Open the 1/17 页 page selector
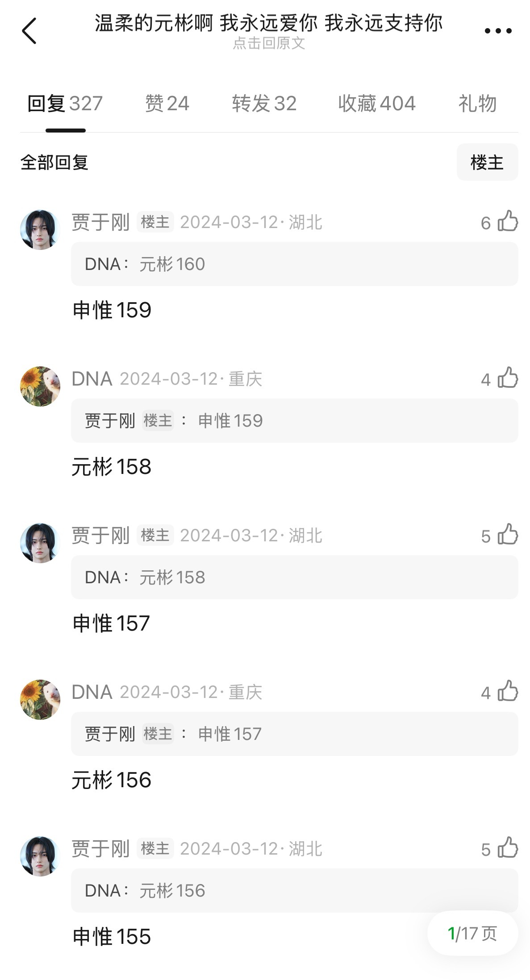Image resolution: width=530 pixels, height=980 pixels. pyautogui.click(x=472, y=933)
